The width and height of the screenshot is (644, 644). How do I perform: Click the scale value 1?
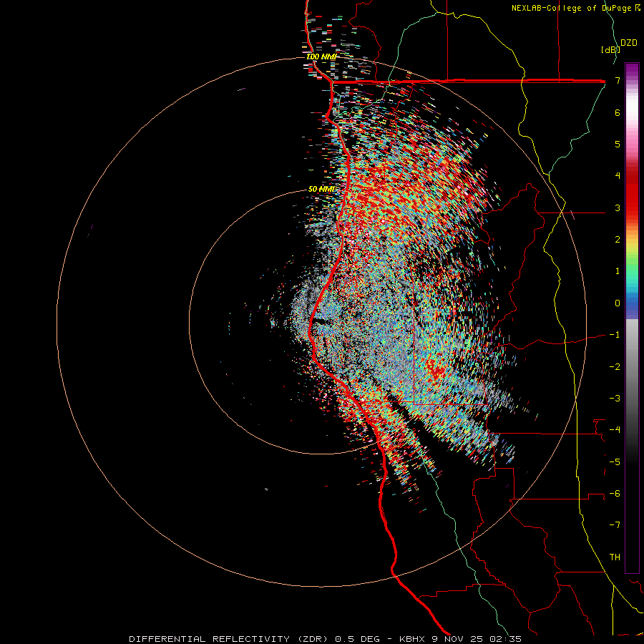(x=618, y=271)
